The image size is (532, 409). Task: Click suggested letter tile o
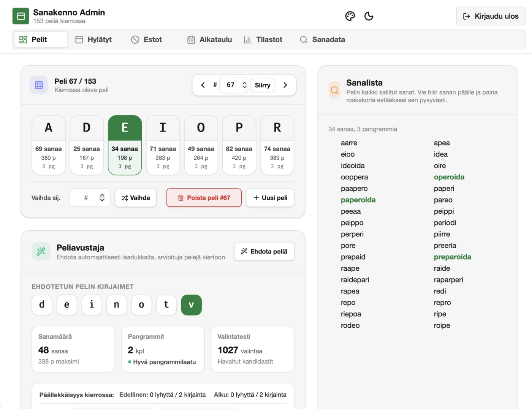[x=141, y=305]
